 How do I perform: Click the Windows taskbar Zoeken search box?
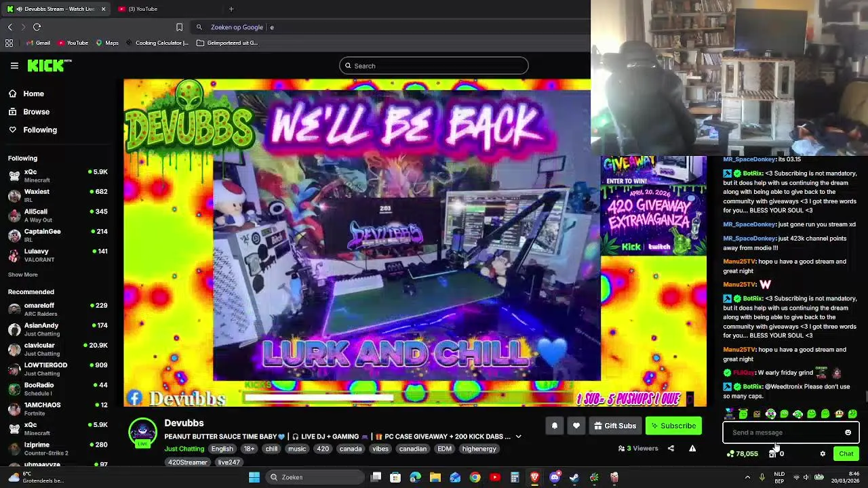(x=313, y=477)
